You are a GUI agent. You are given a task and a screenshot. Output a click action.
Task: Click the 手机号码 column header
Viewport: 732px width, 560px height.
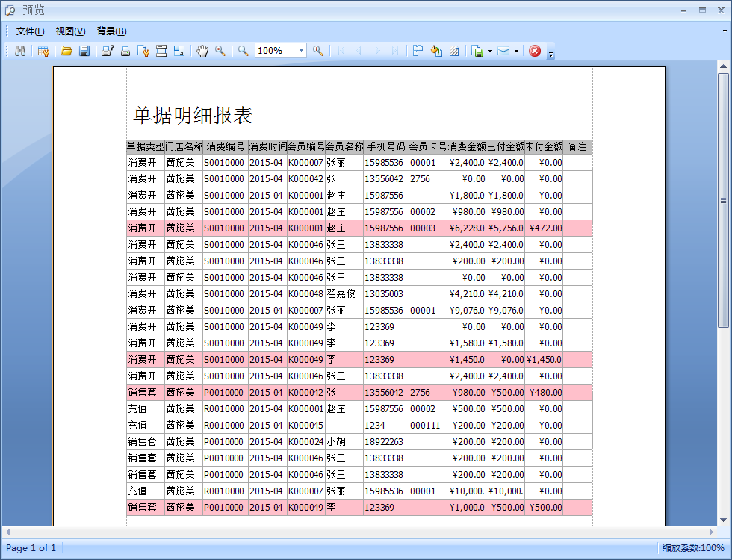click(x=386, y=146)
